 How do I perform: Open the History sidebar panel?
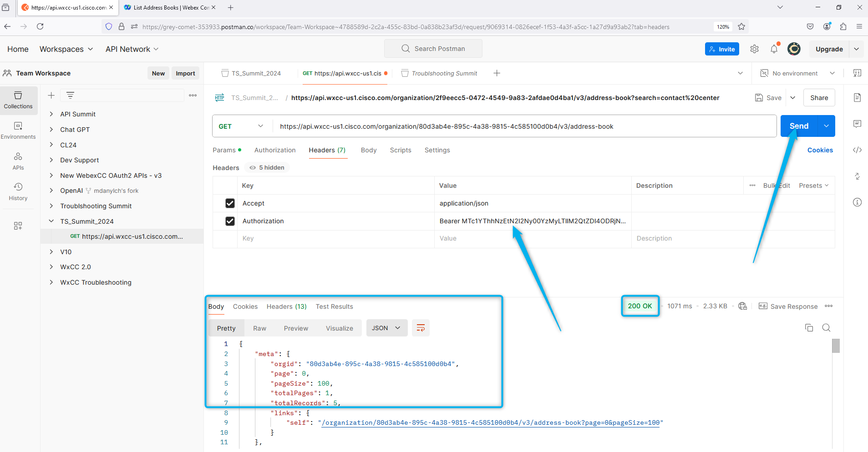[18, 191]
